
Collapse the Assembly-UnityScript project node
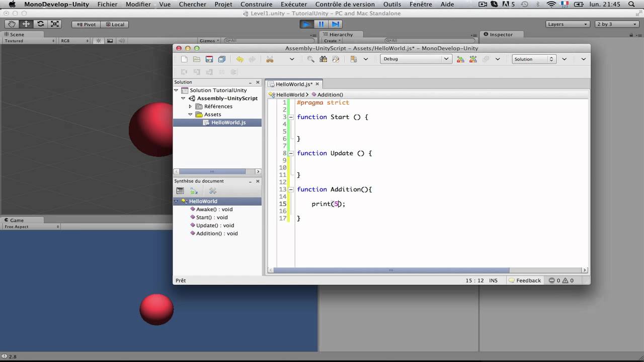point(183,99)
